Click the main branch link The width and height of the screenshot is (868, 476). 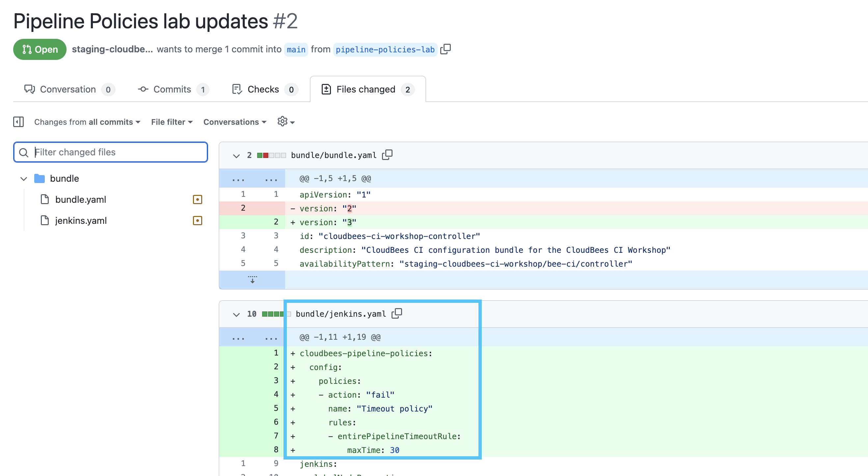point(296,49)
